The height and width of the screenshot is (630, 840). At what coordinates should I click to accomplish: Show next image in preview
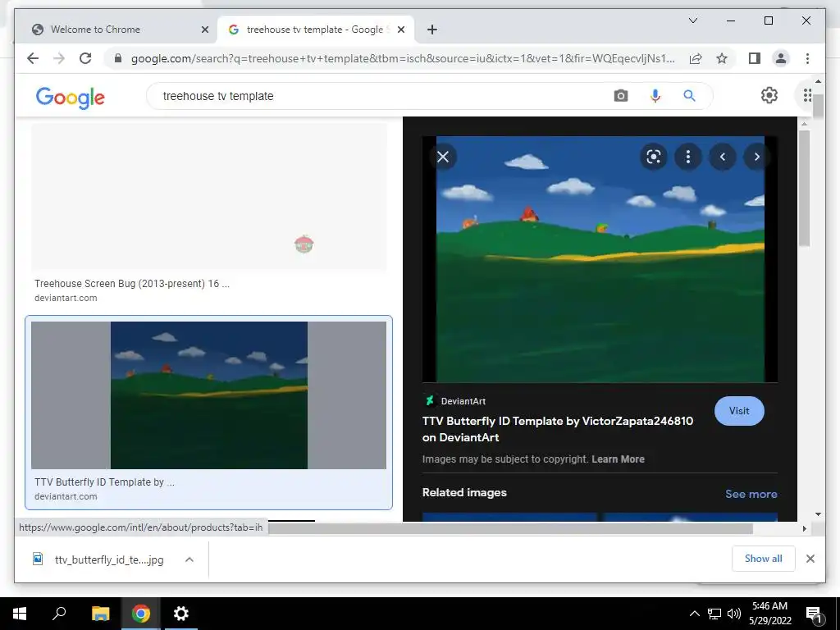756,157
